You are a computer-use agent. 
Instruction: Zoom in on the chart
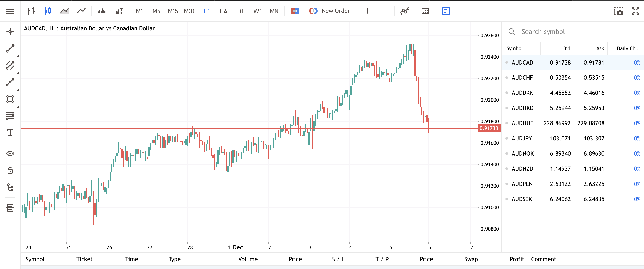click(367, 11)
